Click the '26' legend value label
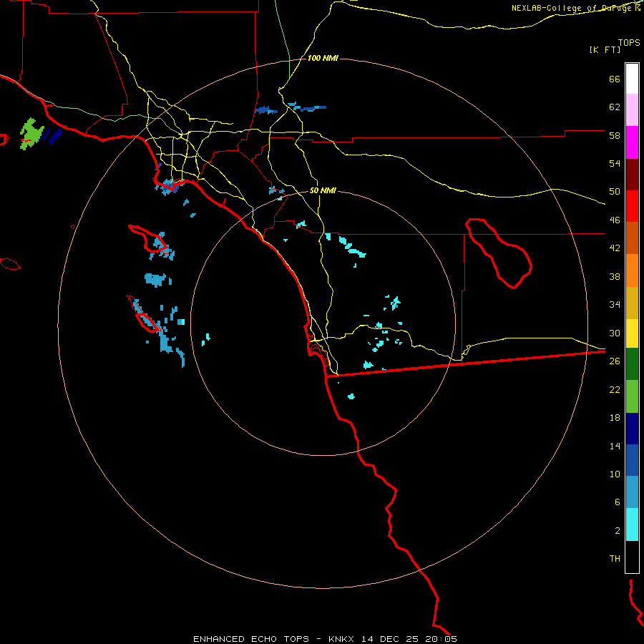 [x=615, y=361]
